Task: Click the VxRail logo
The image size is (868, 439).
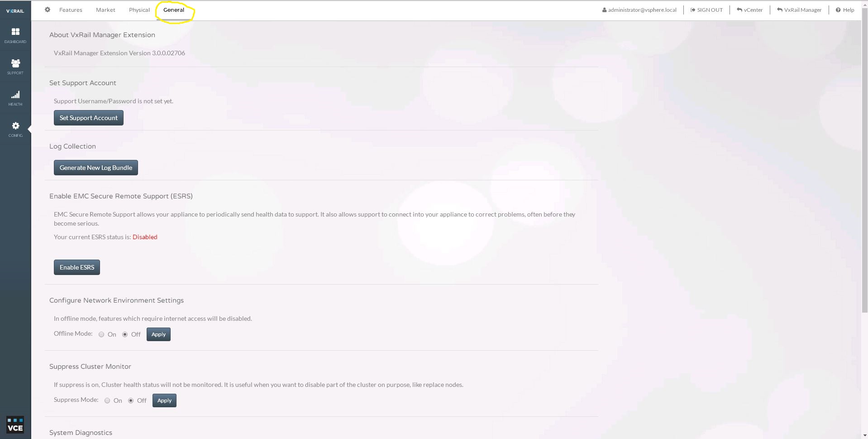Action: coord(15,10)
